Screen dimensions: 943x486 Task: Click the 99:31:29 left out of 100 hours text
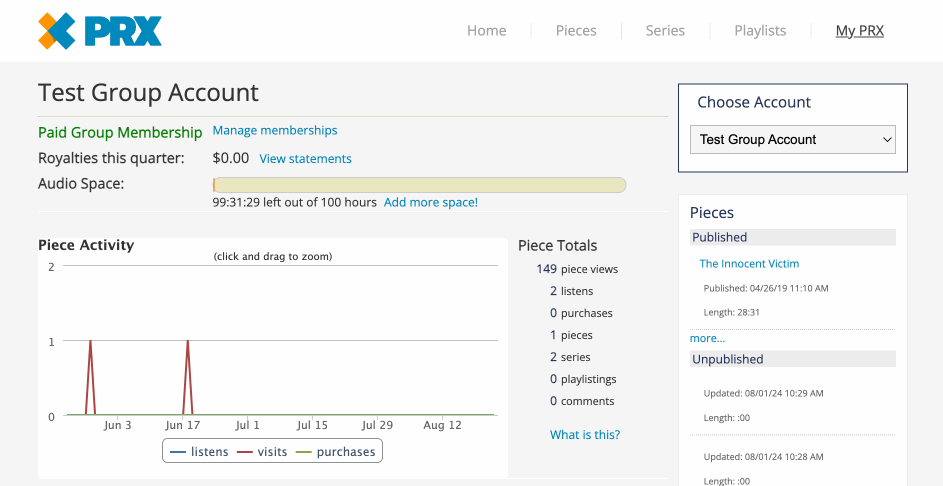295,202
